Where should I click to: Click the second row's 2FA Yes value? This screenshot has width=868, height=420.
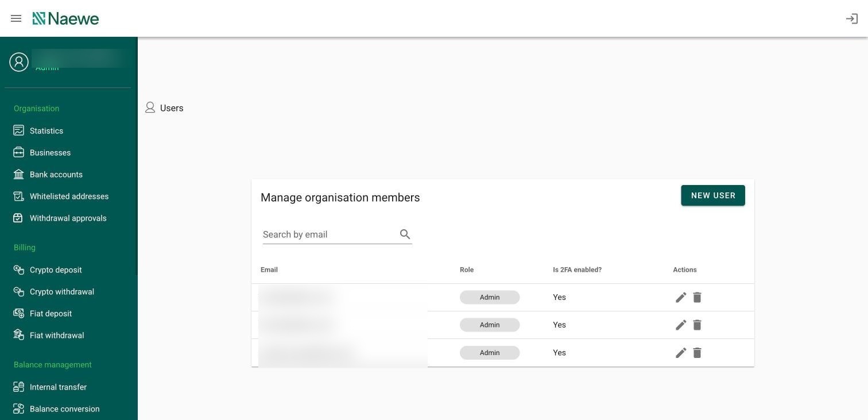point(559,325)
